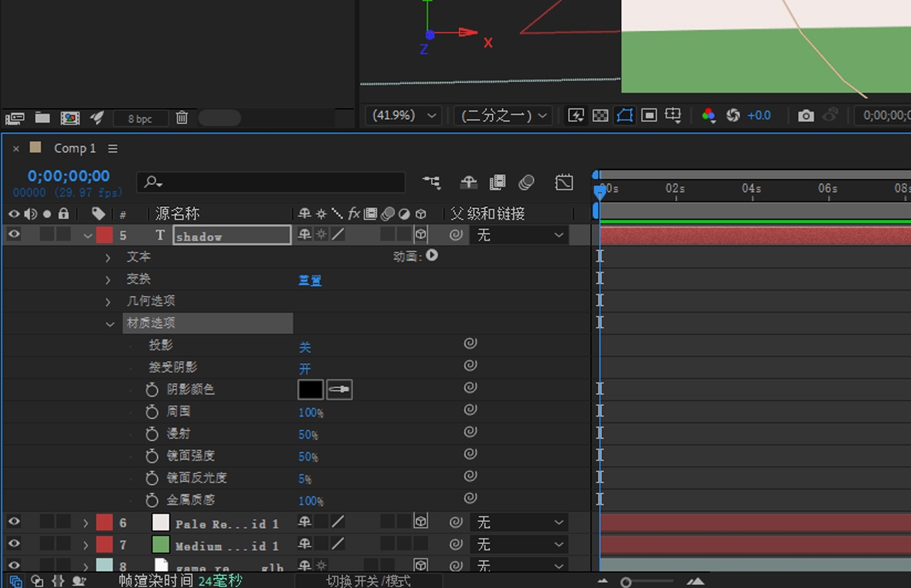Click the RGB channel display icon

tap(708, 115)
